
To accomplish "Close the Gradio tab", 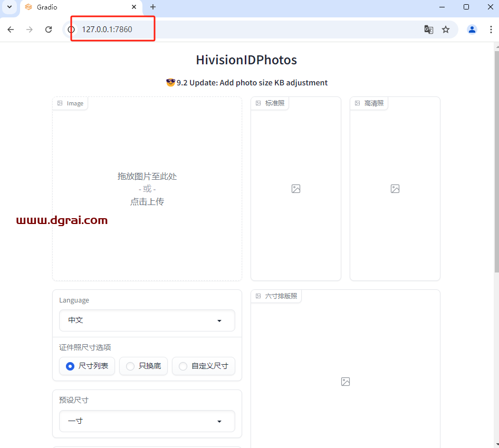I will 134,7.
